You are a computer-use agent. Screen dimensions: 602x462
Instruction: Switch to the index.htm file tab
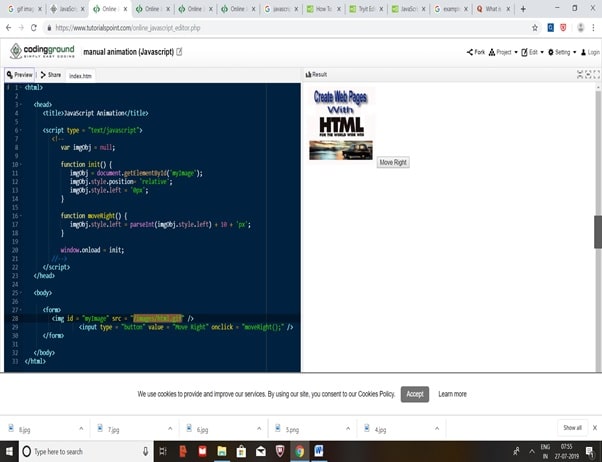click(80, 76)
